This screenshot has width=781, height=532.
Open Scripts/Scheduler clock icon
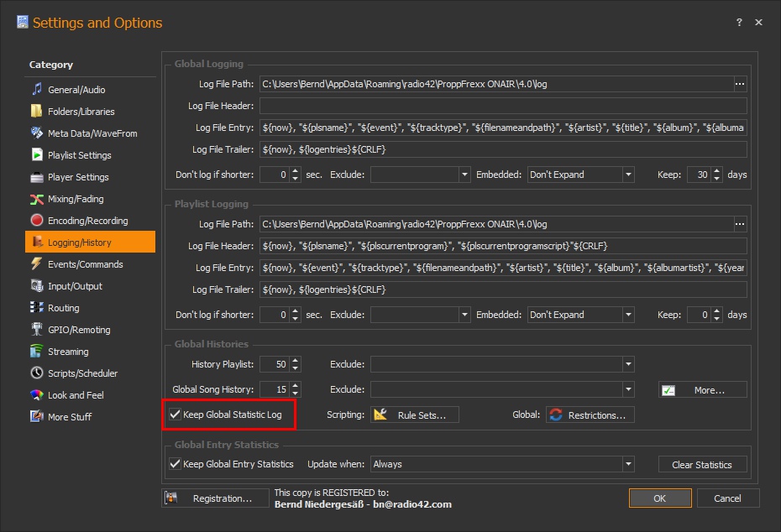[x=37, y=373]
